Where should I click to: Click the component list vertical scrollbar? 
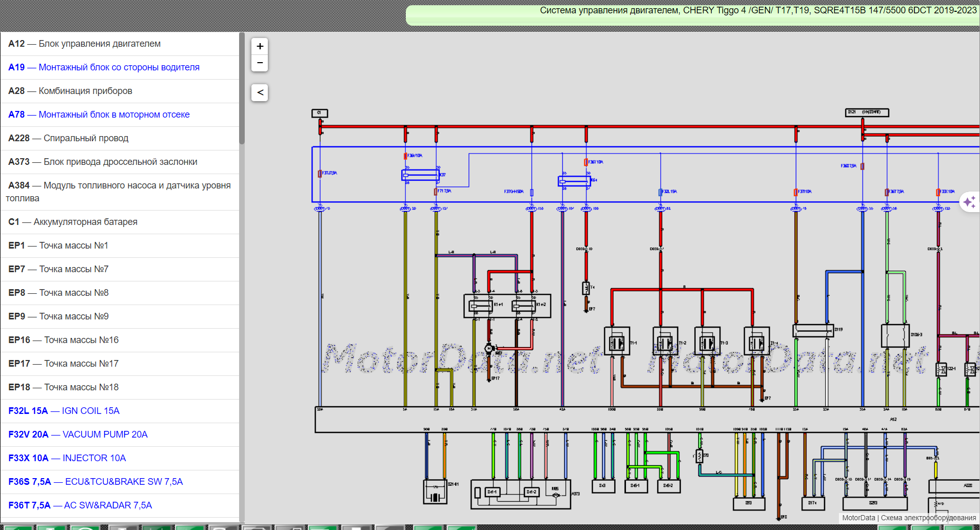click(242, 88)
